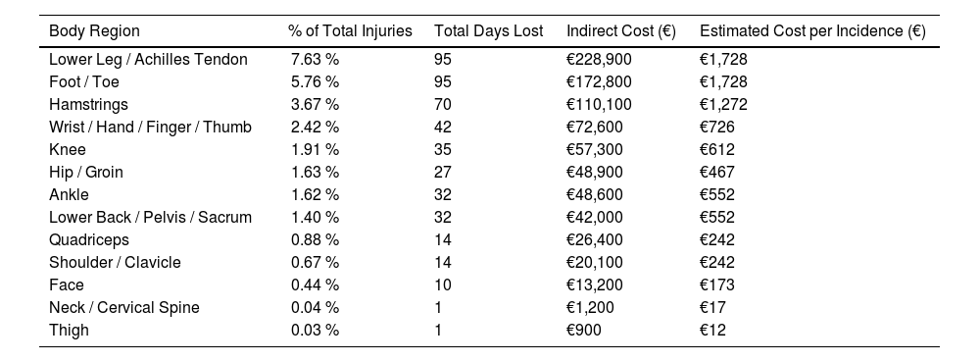
Task: Click the Body Region column header
Action: click(x=94, y=31)
